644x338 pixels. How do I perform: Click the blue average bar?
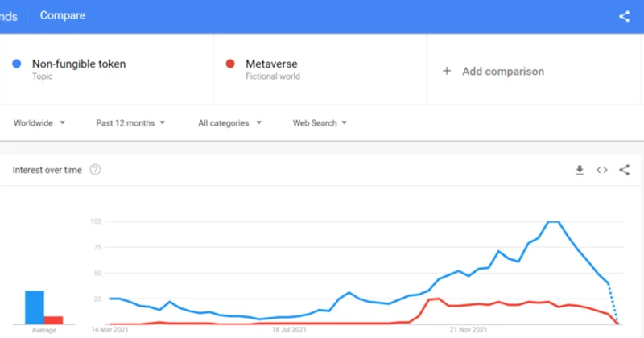click(x=35, y=307)
